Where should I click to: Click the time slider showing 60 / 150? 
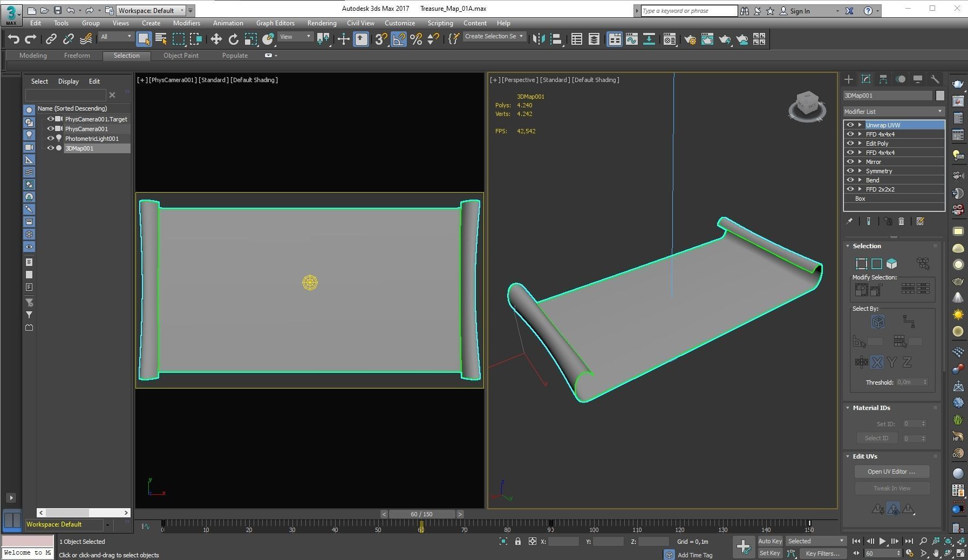422,514
